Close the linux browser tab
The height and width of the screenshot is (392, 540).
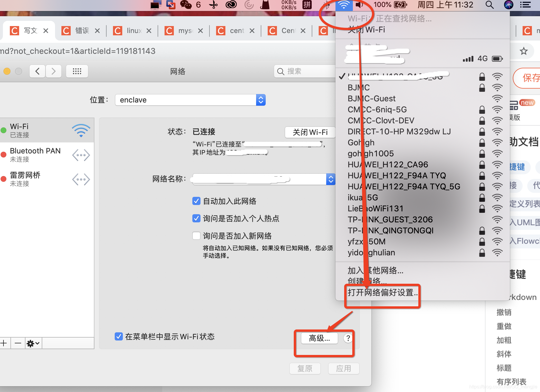pyautogui.click(x=149, y=31)
